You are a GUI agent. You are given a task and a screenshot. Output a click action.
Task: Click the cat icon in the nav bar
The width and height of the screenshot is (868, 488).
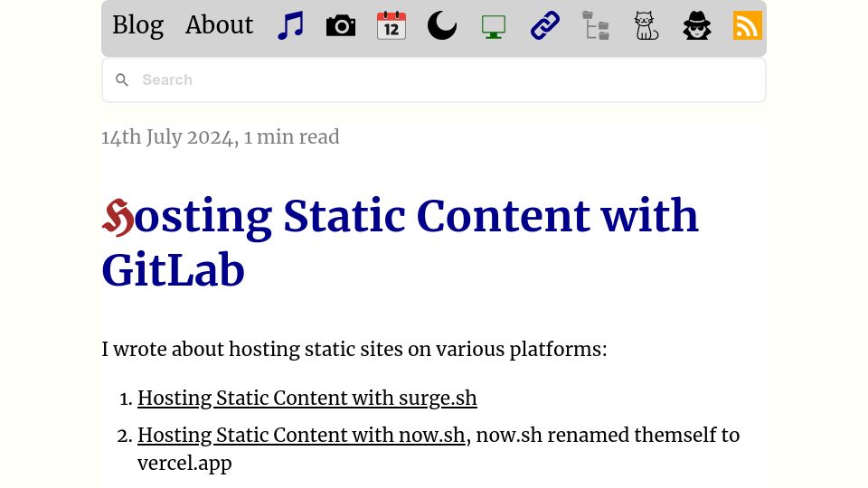tap(646, 25)
